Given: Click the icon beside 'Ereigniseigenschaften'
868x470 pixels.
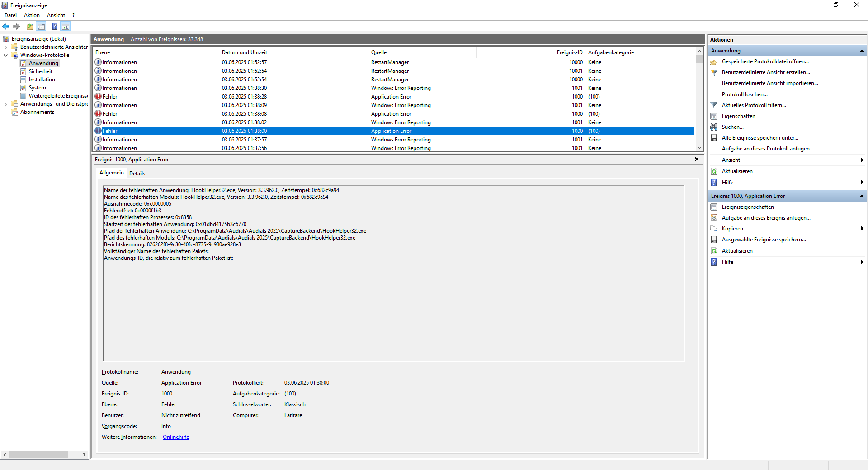Looking at the screenshot, I should coord(714,207).
